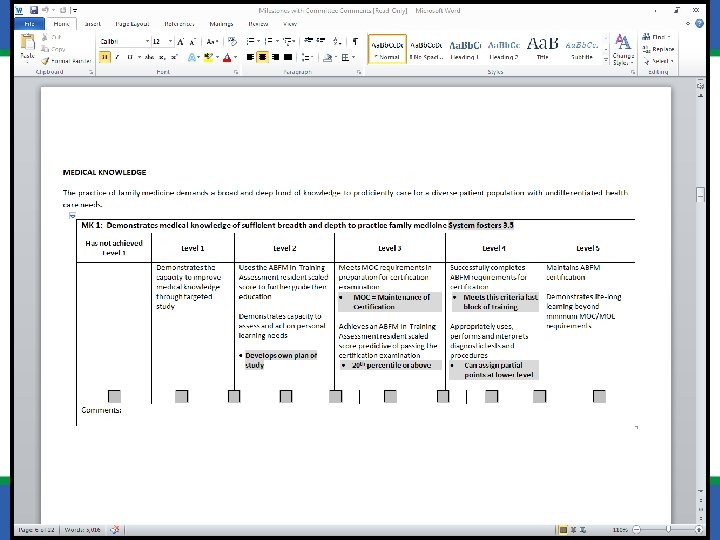
Task: Click the Cut scissors icon
Action: [x=45, y=37]
